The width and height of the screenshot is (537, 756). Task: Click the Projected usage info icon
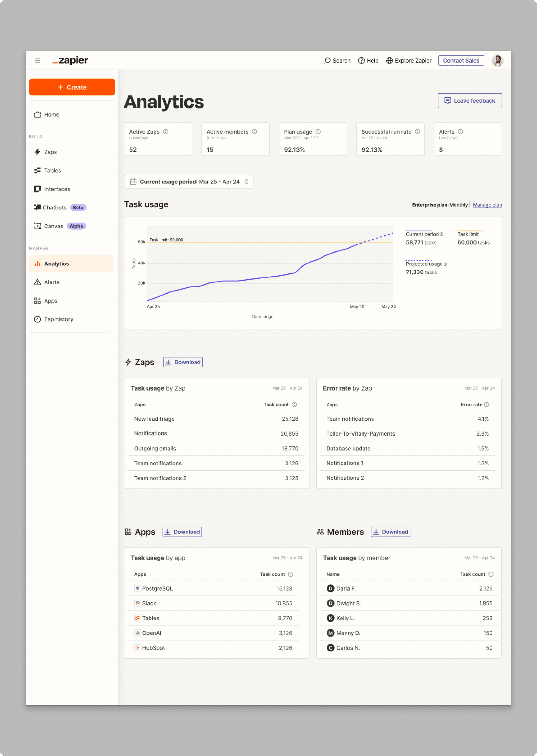coord(445,264)
